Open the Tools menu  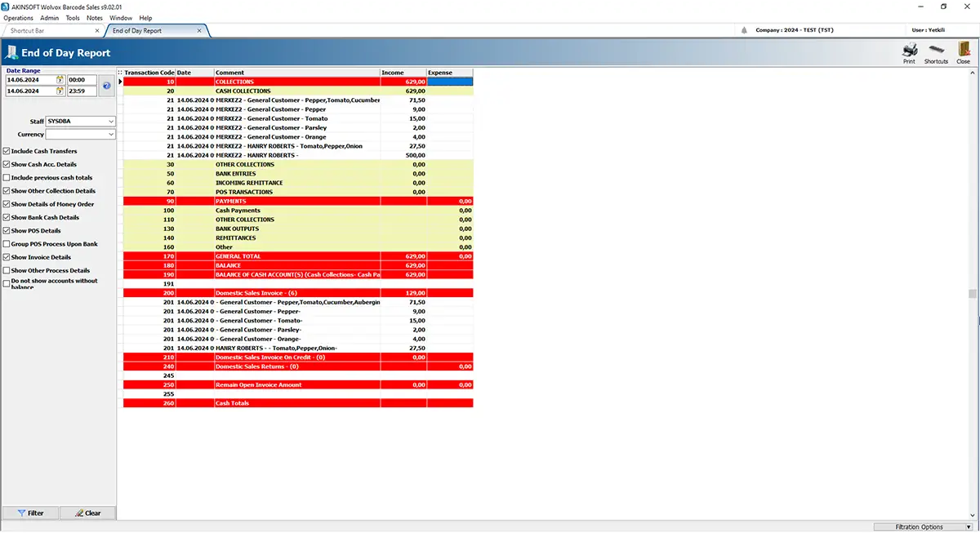click(x=73, y=17)
